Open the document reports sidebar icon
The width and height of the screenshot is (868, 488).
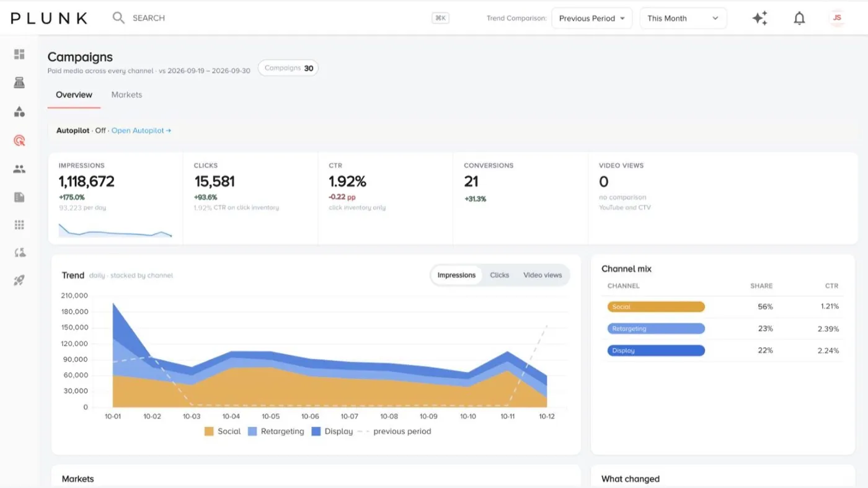coord(19,197)
